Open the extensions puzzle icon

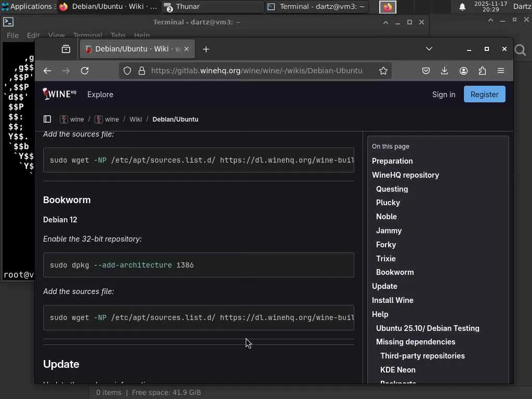pyautogui.click(x=482, y=71)
